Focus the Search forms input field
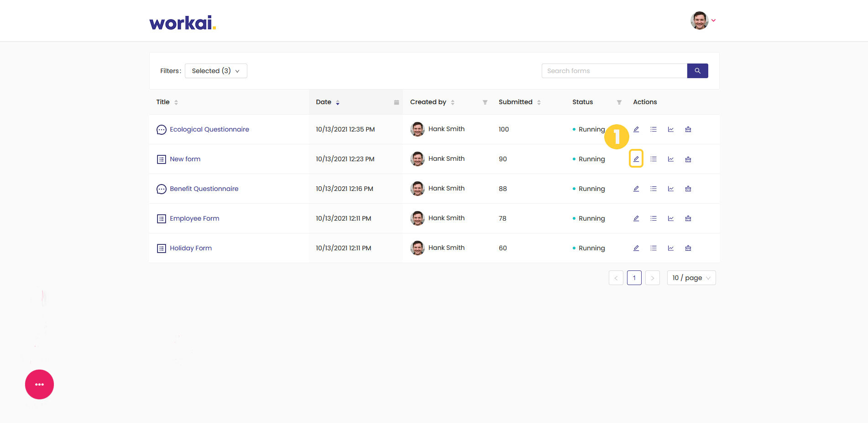The width and height of the screenshot is (868, 423). coord(614,71)
